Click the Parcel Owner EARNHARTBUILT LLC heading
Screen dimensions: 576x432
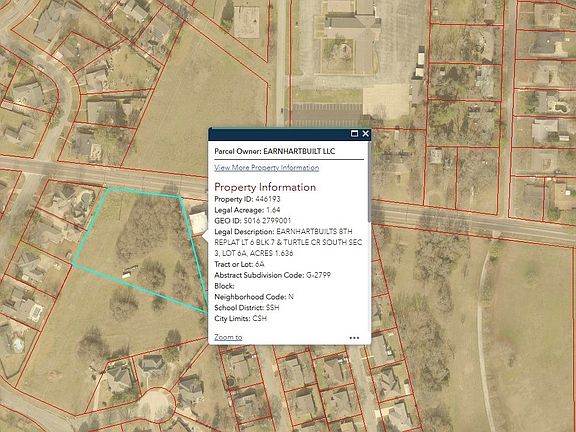point(274,151)
